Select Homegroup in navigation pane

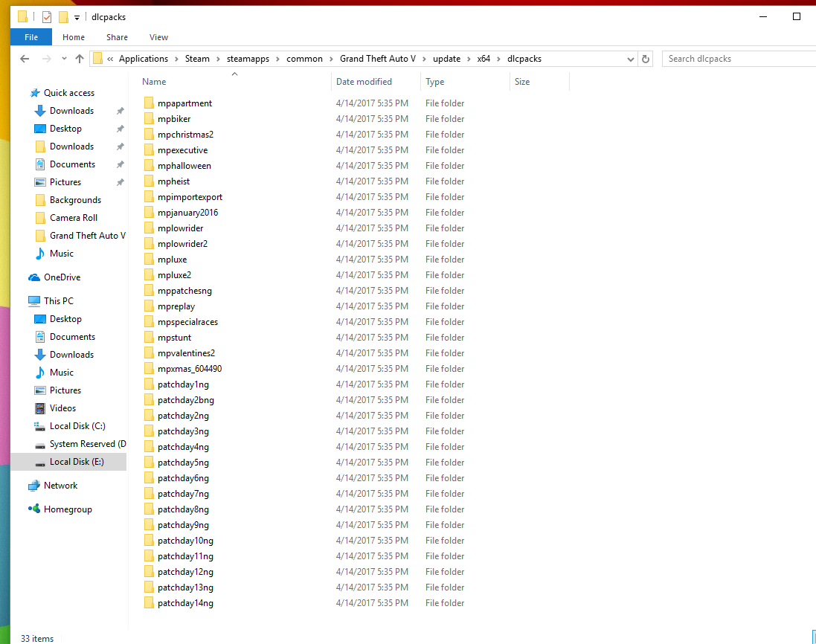[68, 509]
